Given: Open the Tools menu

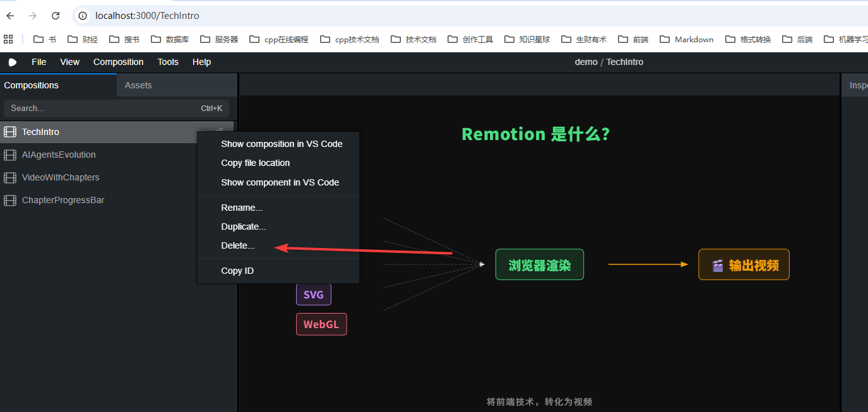Looking at the screenshot, I should point(168,62).
